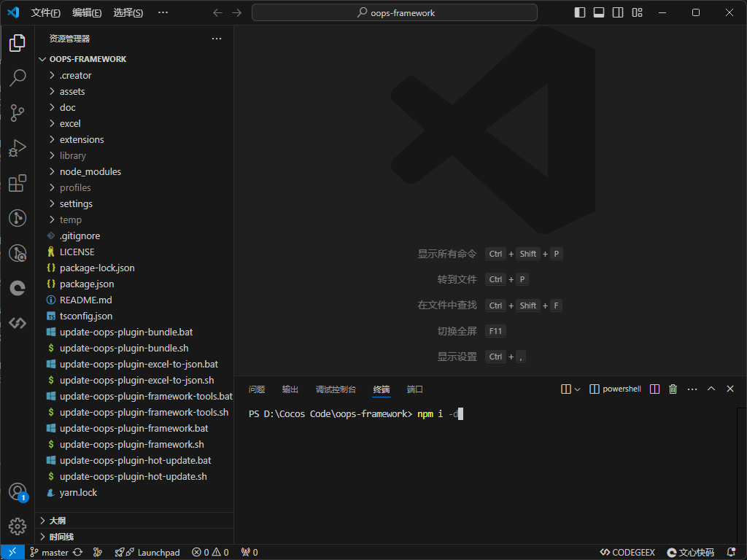The image size is (747, 560).
Task: Toggle the Primary Side Bar visibility
Action: pos(578,12)
